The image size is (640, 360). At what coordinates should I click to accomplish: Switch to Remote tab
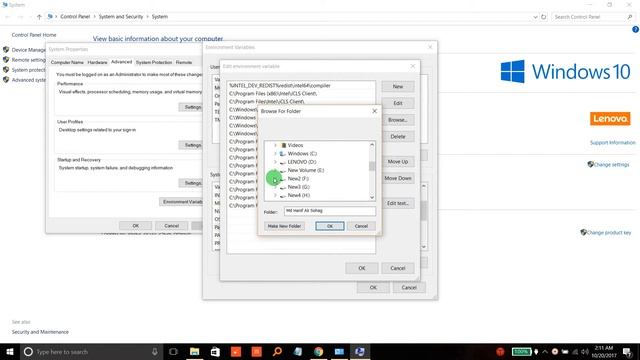(x=184, y=62)
